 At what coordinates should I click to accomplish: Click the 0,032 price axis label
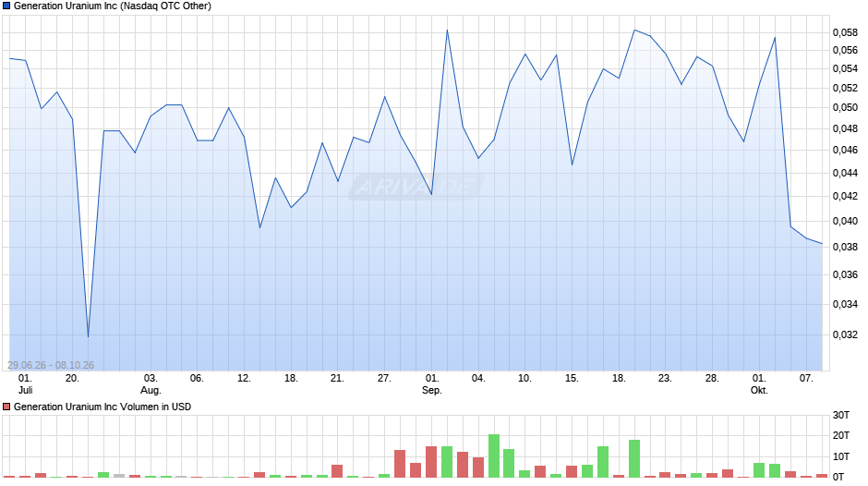click(845, 334)
